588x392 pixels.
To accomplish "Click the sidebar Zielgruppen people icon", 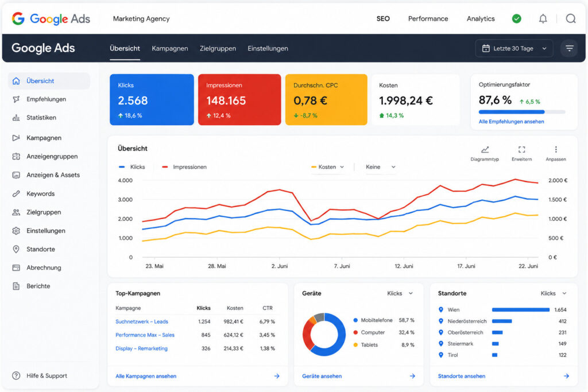I will coord(16,212).
